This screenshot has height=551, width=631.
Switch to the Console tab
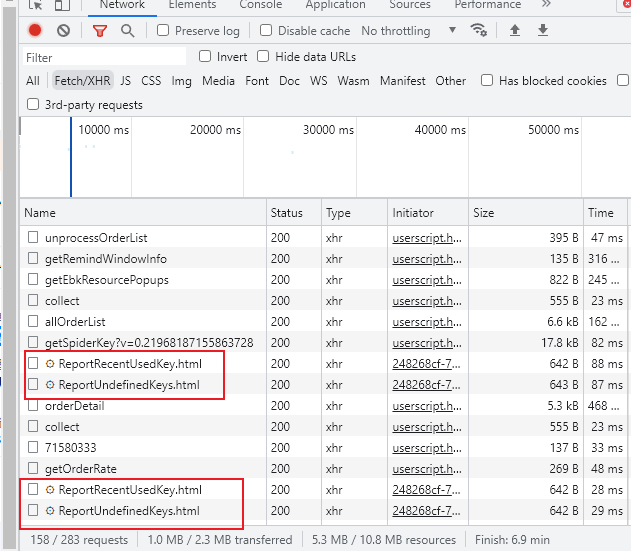point(260,5)
